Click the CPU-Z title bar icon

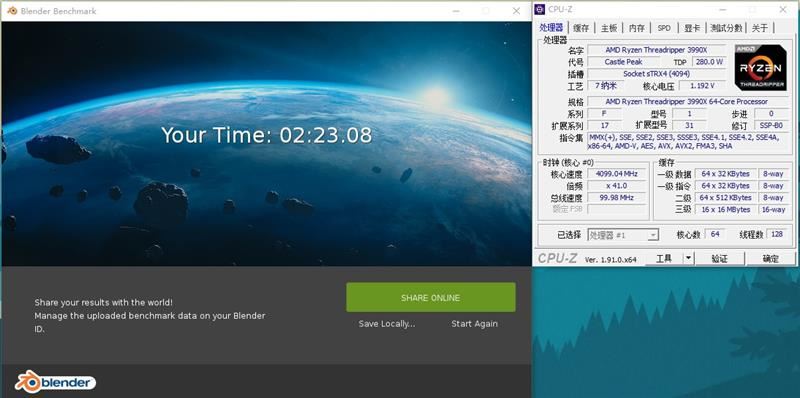click(x=540, y=9)
